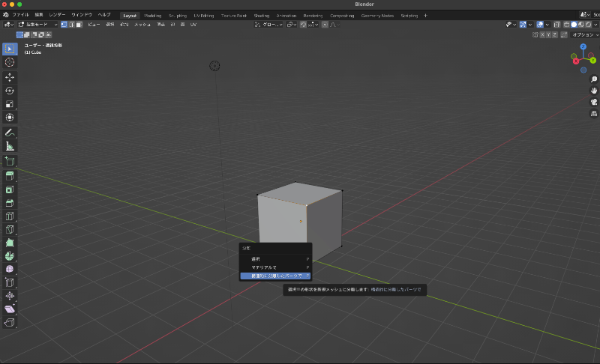The image size is (600, 364).
Task: Switch to the Modeling workspace tab
Action: [x=153, y=16]
